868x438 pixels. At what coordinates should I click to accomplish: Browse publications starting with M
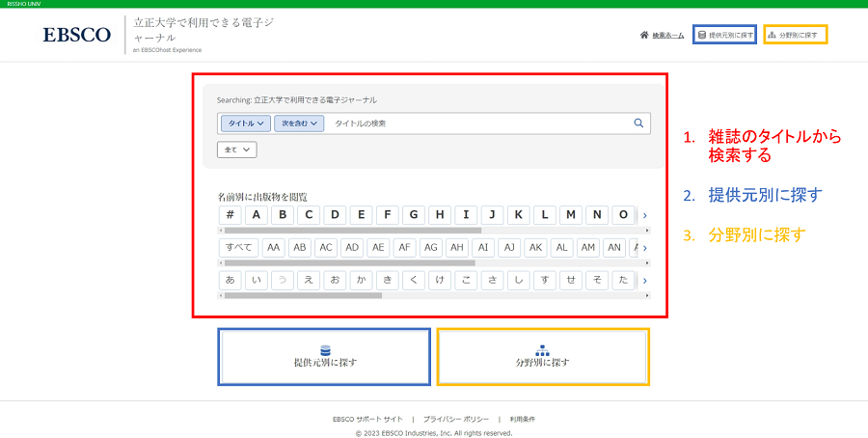[x=571, y=215]
